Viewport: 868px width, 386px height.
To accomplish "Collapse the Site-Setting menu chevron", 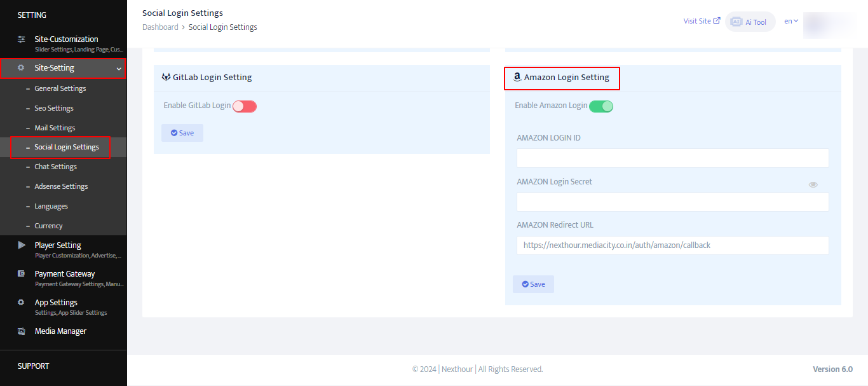I will (x=119, y=69).
